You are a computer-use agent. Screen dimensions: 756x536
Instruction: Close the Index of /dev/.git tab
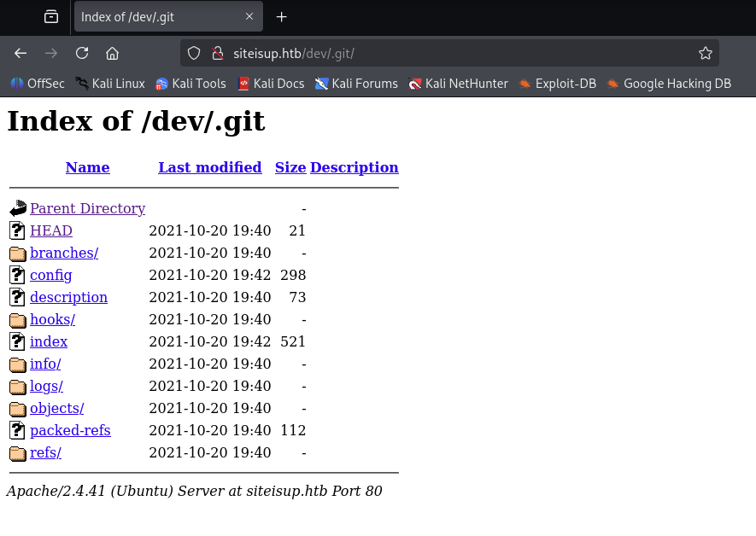(x=249, y=17)
